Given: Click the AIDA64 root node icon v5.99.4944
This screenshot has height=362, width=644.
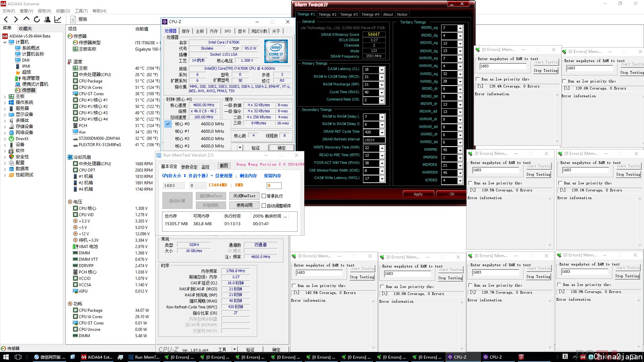Looking at the screenshot, I should coord(5,36).
